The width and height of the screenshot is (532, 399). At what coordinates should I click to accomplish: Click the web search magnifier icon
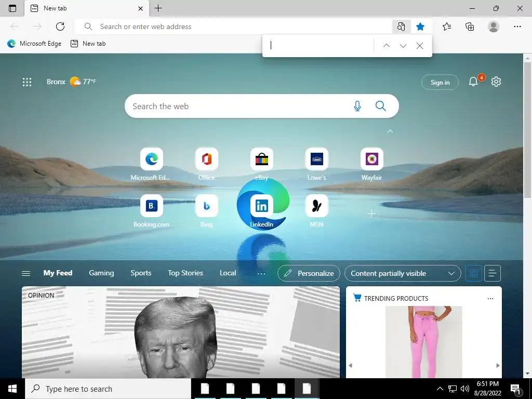(381, 106)
